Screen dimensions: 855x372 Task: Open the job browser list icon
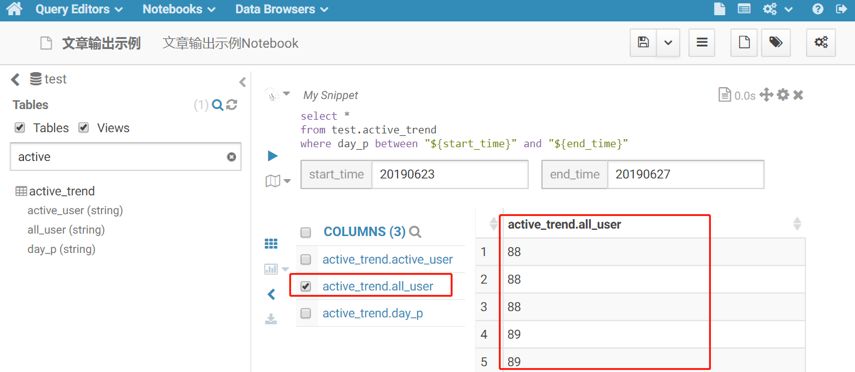pos(744,9)
